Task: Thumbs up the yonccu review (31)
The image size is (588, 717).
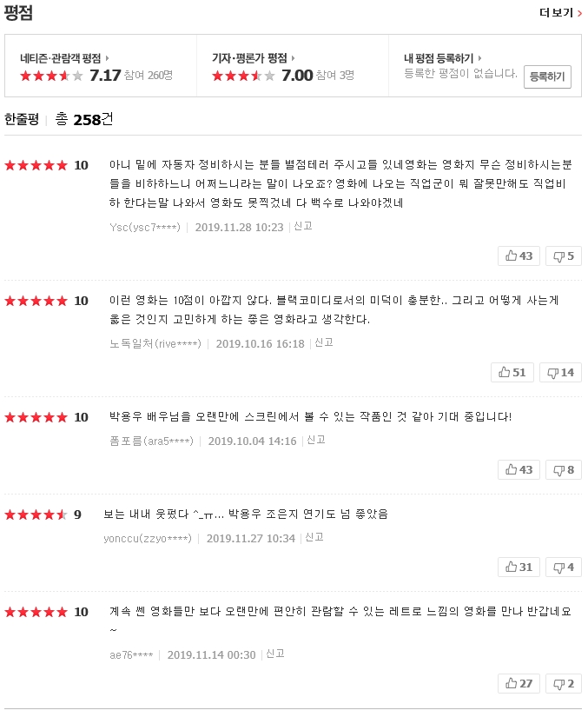Action: pos(519,567)
